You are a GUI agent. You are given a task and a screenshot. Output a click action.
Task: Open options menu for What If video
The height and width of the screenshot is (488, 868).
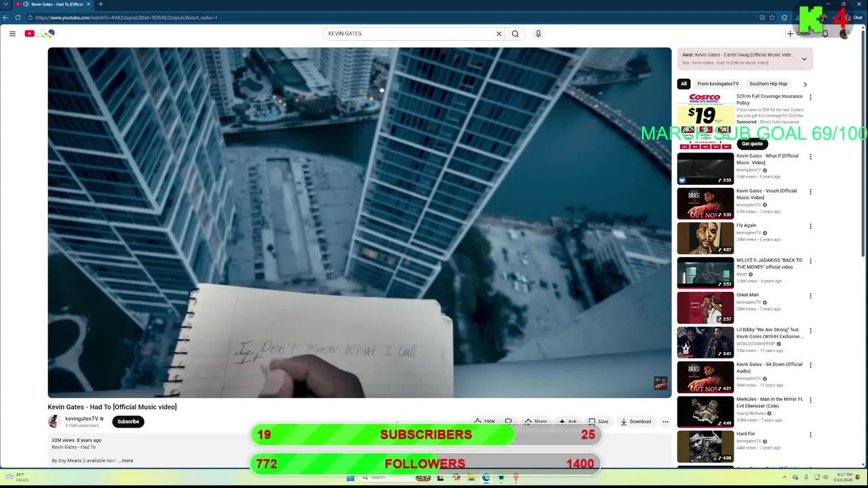(x=810, y=157)
